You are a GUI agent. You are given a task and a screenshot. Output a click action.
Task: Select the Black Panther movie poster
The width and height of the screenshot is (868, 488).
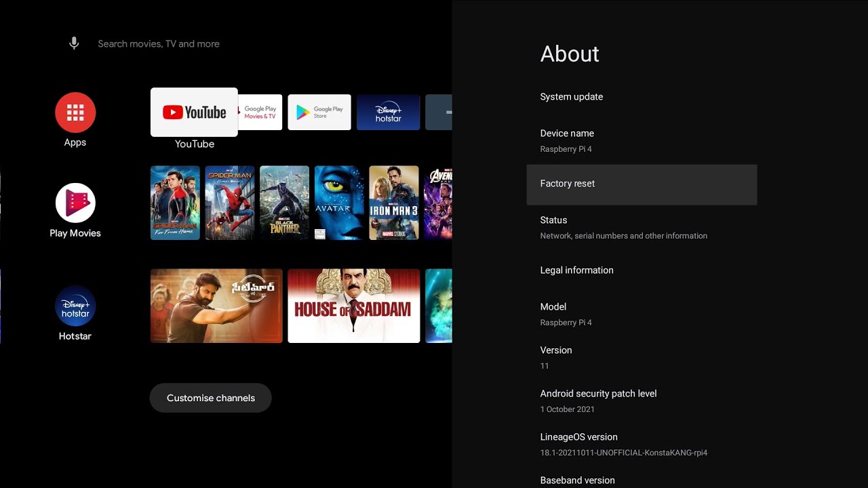(284, 203)
